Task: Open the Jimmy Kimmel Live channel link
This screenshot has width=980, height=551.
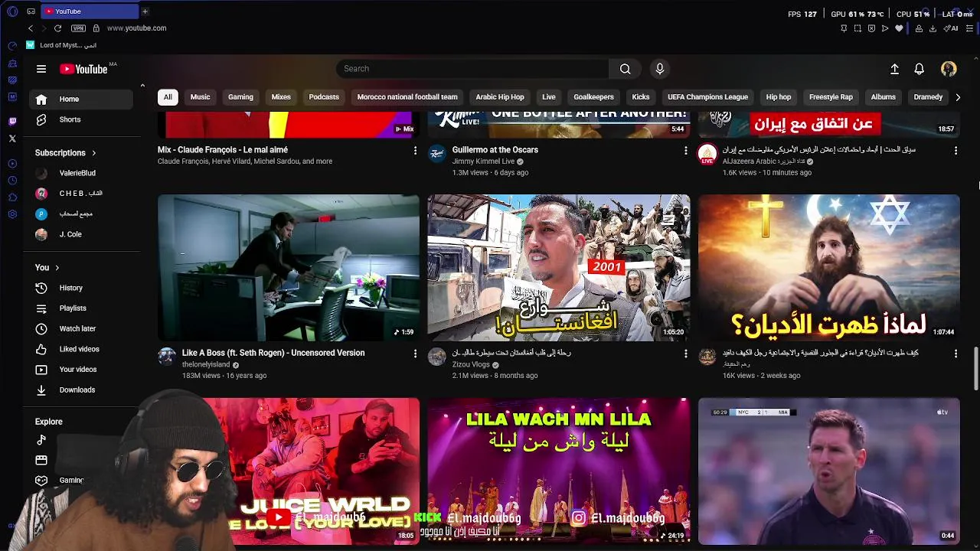Action: pyautogui.click(x=483, y=161)
